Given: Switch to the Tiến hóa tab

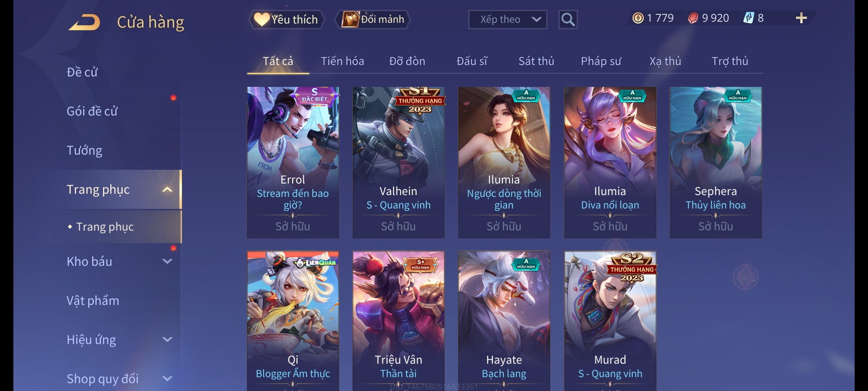Looking at the screenshot, I should (x=342, y=61).
